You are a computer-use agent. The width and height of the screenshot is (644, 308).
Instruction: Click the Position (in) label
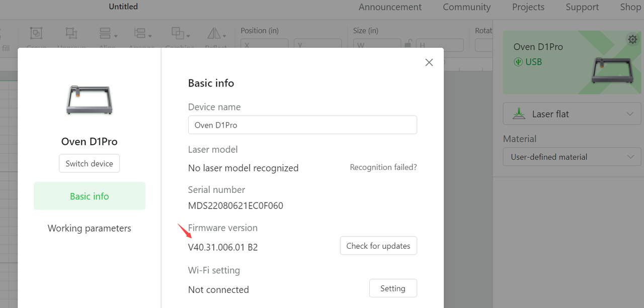(x=260, y=31)
